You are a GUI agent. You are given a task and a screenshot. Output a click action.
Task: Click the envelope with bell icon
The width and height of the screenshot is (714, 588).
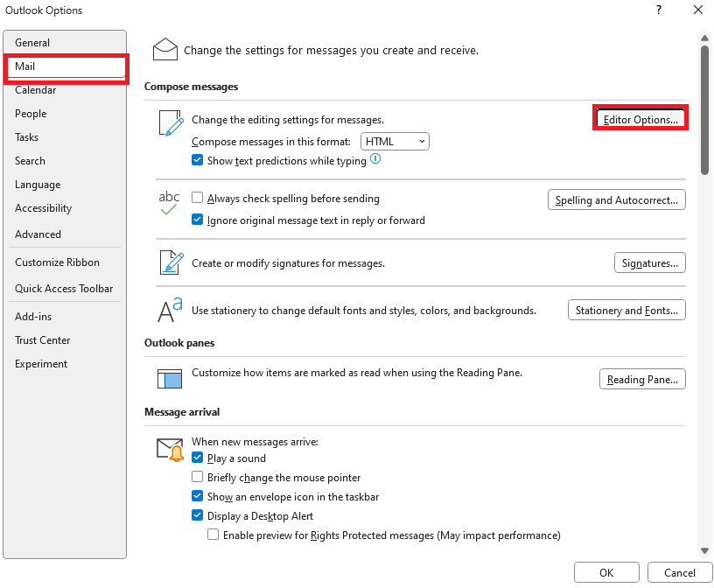coord(170,450)
